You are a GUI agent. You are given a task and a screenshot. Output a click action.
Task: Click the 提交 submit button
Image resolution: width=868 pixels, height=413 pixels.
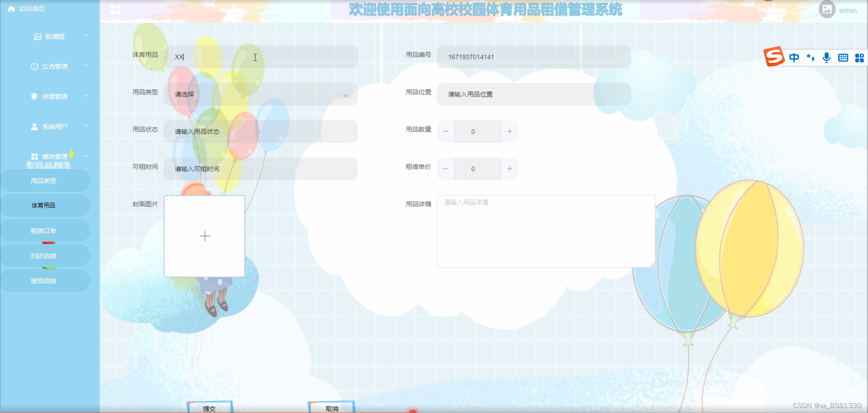(x=210, y=407)
